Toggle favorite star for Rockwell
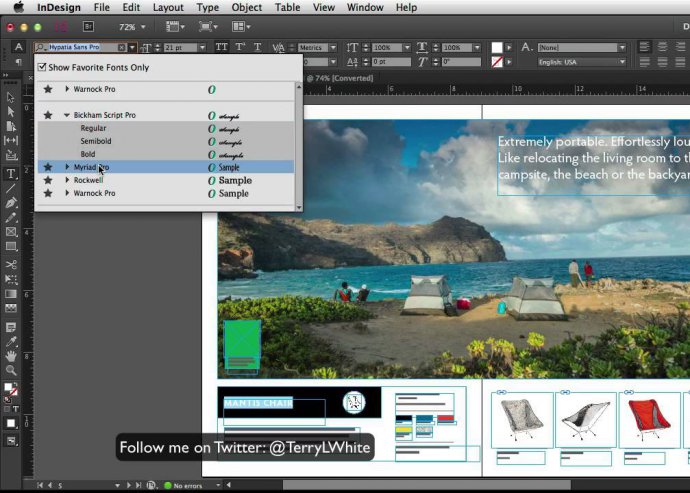 tap(48, 180)
